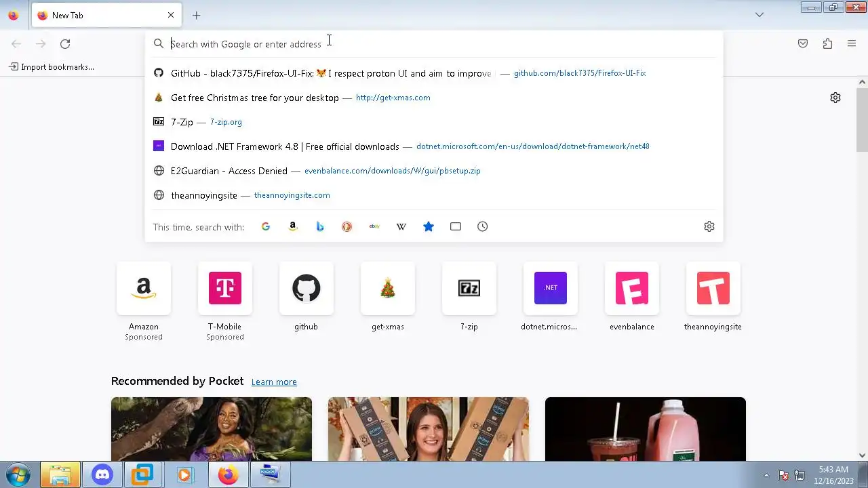Viewport: 868px width, 488px height.
Task: Open the Pocket story with woman in purple
Action: (212, 429)
